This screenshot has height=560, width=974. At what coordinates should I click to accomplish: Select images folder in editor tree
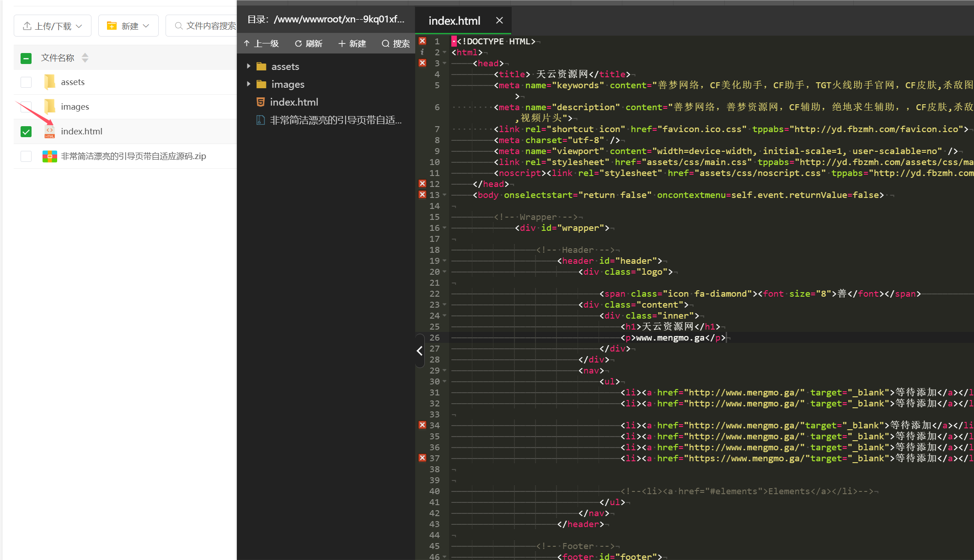pyautogui.click(x=288, y=84)
